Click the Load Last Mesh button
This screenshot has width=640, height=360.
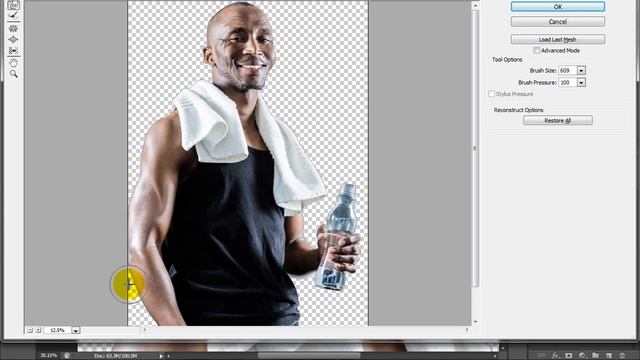(558, 39)
